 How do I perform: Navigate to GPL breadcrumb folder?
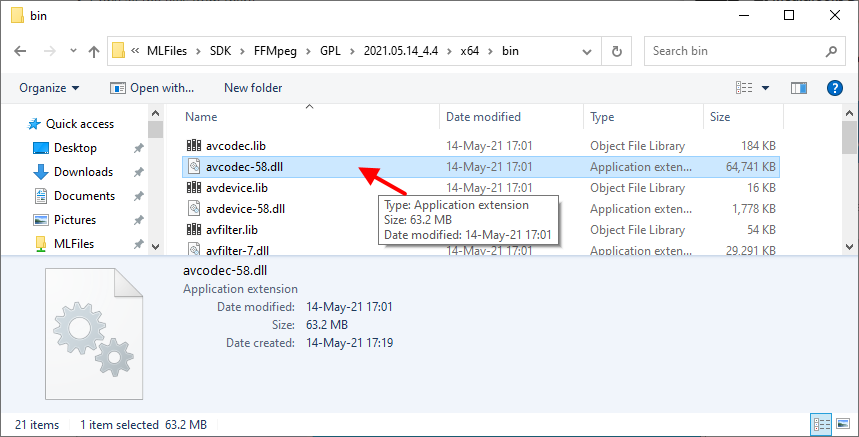[x=330, y=51]
